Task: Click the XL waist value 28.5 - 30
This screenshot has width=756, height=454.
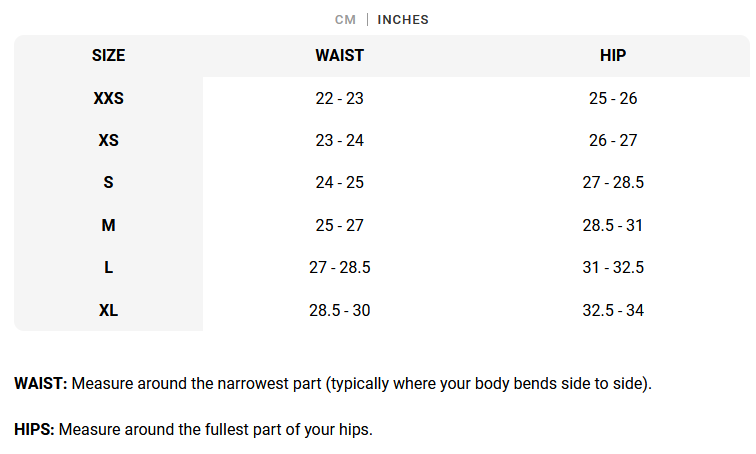Action: 339,311
